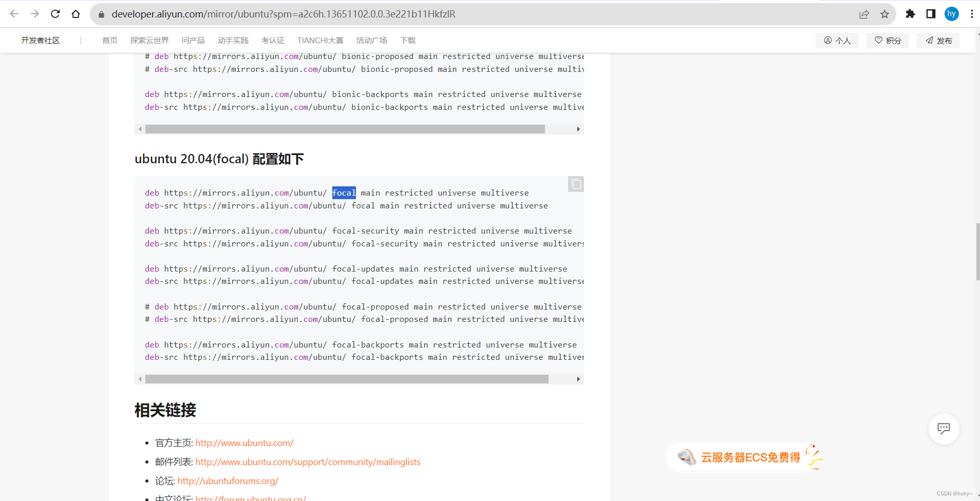Image resolution: width=980 pixels, height=501 pixels.
Task: Open 下载 menu
Action: (x=408, y=41)
